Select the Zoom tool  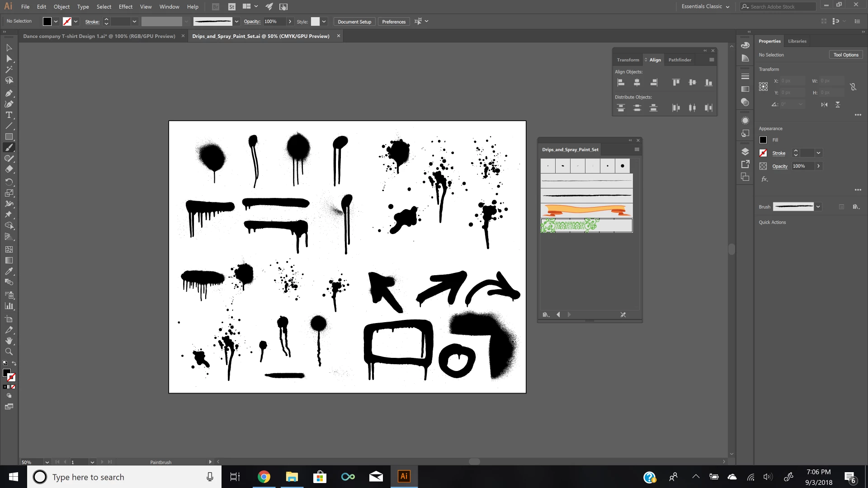pos(9,352)
